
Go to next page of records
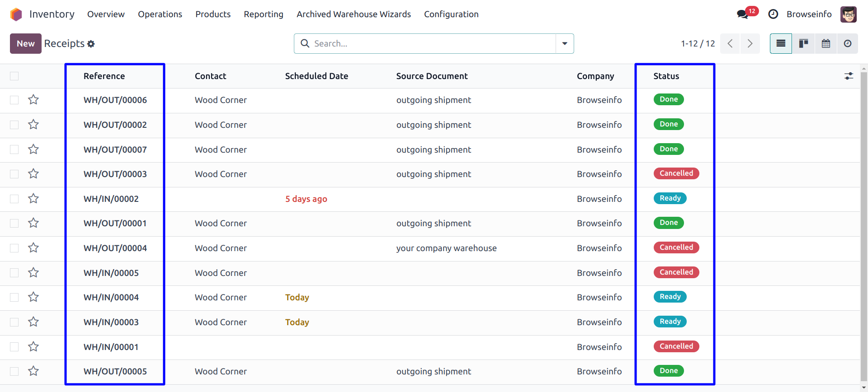click(x=750, y=43)
